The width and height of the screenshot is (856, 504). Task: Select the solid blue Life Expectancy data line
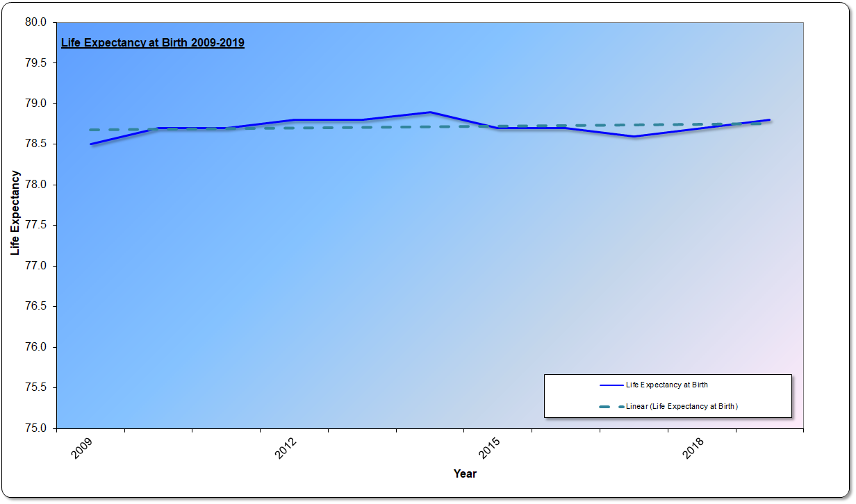click(430, 112)
